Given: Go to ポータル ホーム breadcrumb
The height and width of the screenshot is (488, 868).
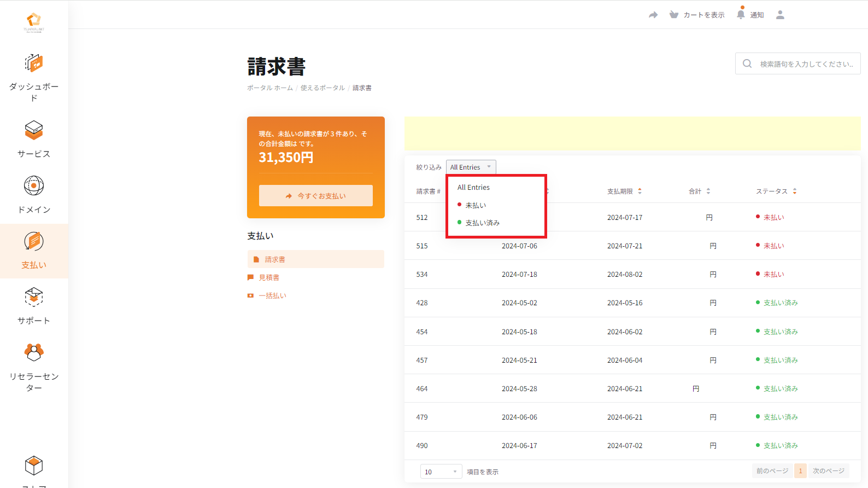Looking at the screenshot, I should click(x=270, y=88).
